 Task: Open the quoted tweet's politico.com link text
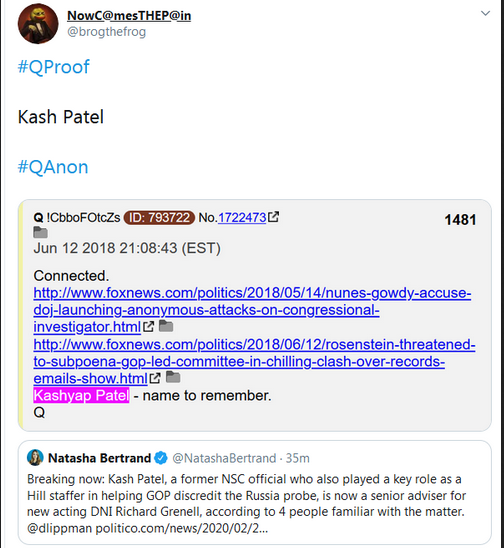click(182, 528)
